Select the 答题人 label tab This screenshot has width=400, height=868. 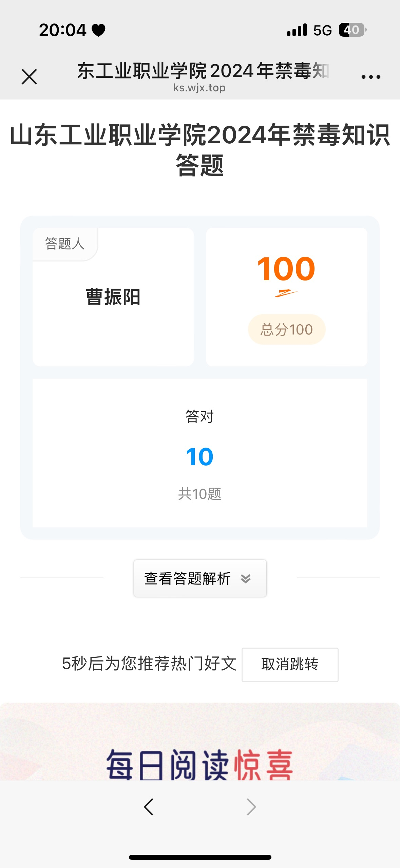point(65,244)
